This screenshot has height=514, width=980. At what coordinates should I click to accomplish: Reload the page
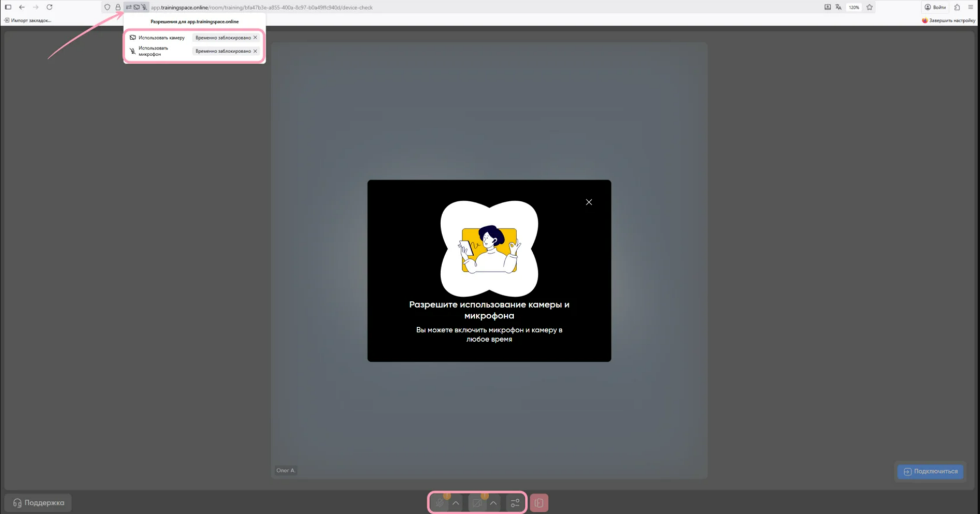pyautogui.click(x=49, y=7)
